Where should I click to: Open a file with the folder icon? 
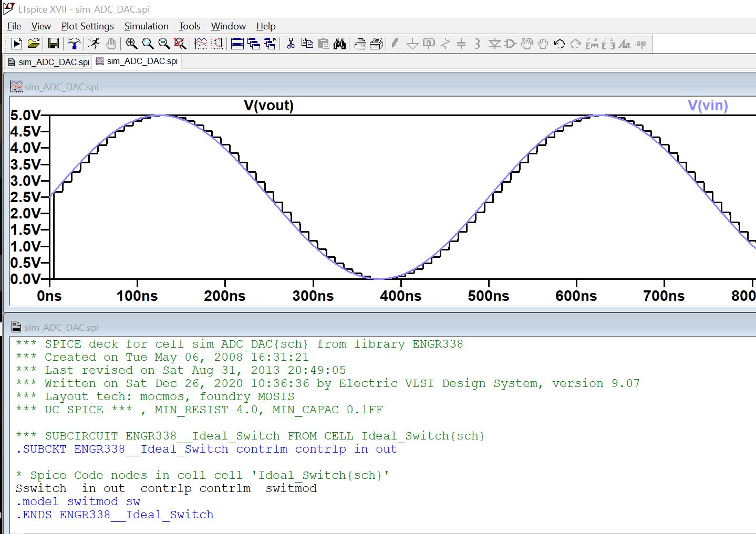tap(33, 44)
